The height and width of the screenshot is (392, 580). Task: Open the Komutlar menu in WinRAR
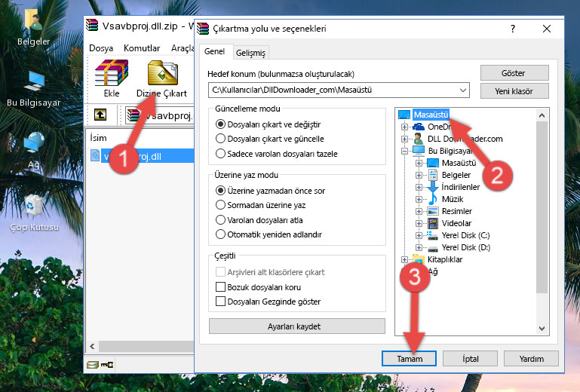142,48
